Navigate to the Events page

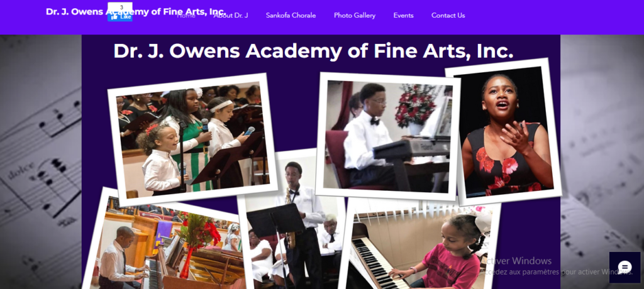(403, 15)
